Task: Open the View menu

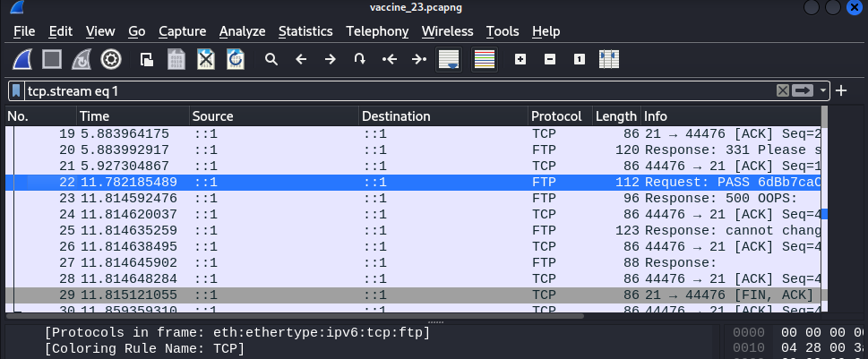Action: tap(100, 31)
